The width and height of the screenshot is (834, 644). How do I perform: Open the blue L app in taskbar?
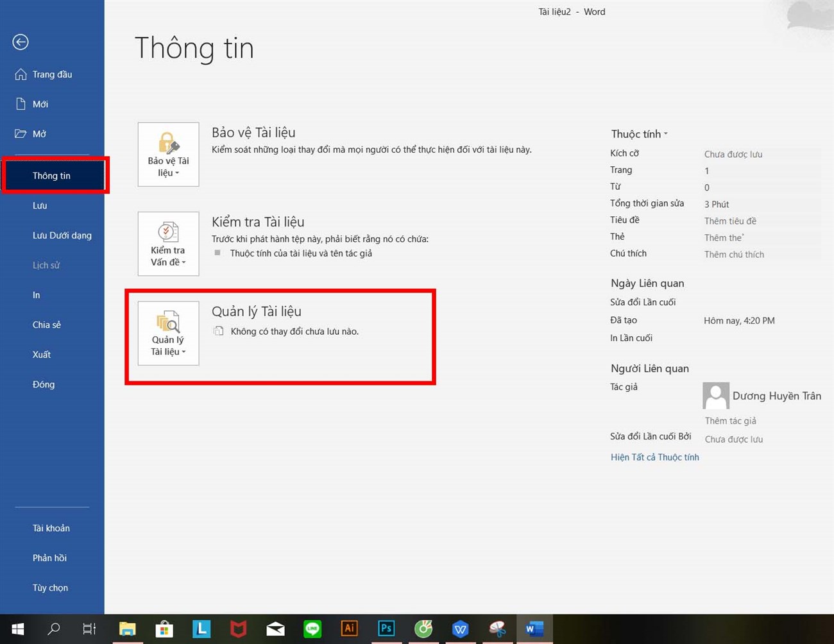pos(201,629)
